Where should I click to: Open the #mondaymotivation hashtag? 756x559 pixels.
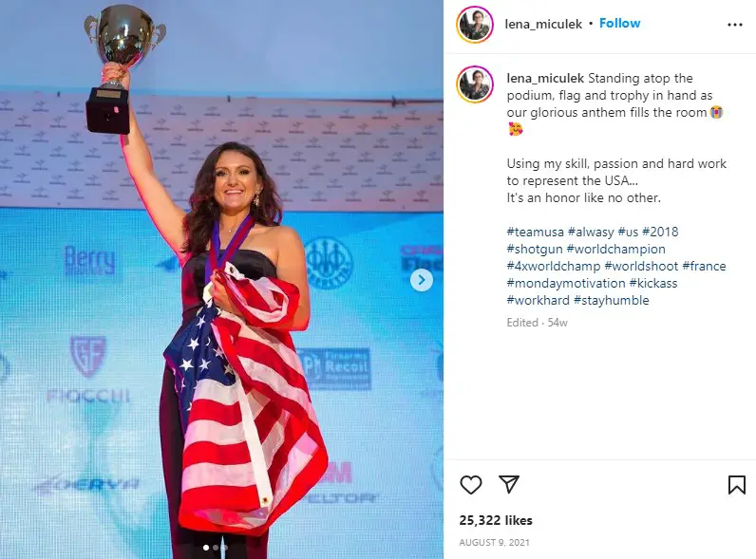point(566,284)
